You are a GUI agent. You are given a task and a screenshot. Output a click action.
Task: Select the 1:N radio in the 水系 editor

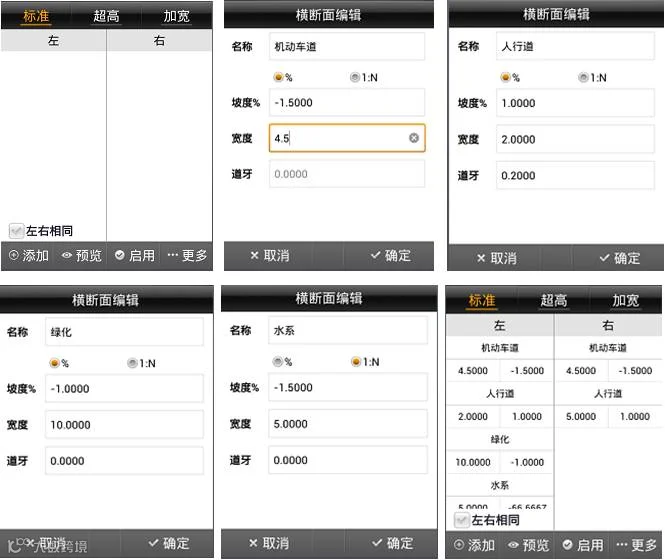tap(356, 362)
